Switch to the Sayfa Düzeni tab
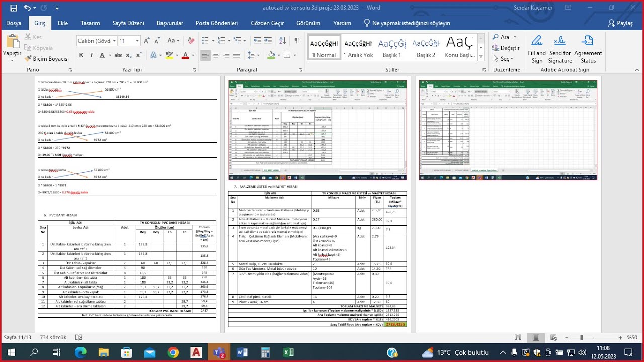 (x=128, y=23)
